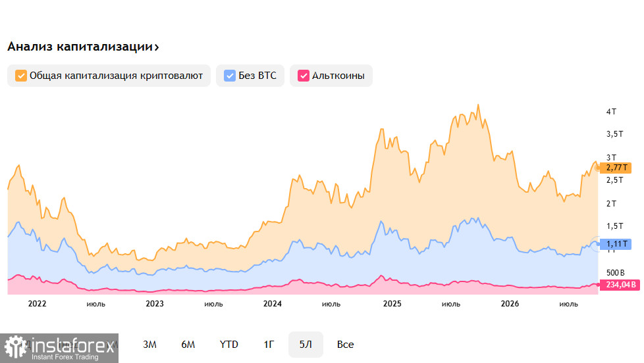Click the instaforex watermark text

coord(72,346)
